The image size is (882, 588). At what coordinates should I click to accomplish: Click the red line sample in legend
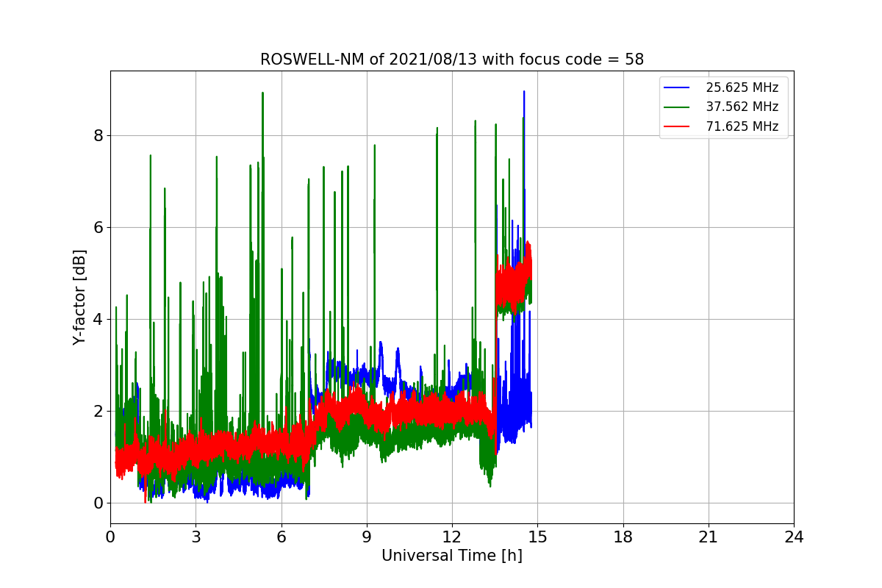pos(678,126)
